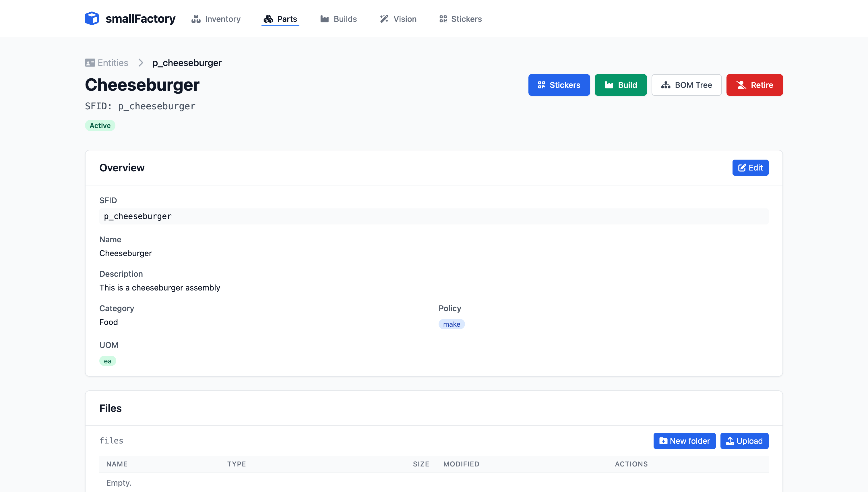Go to Stickers in top navigation

point(460,19)
